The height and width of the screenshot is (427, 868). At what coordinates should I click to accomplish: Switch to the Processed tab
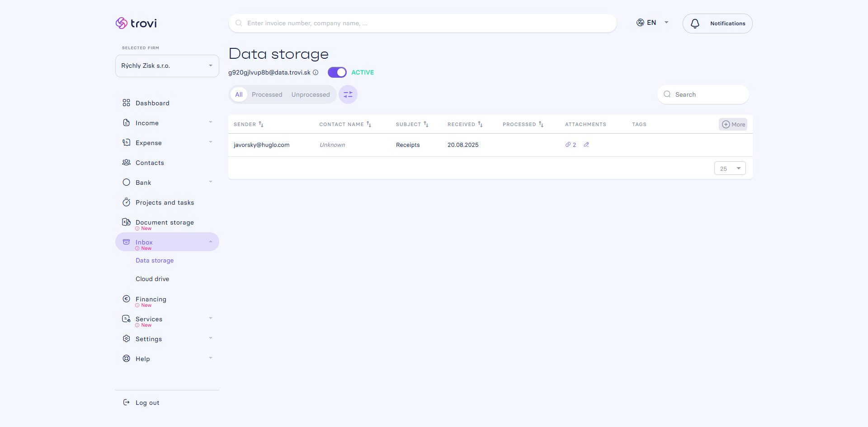[267, 94]
